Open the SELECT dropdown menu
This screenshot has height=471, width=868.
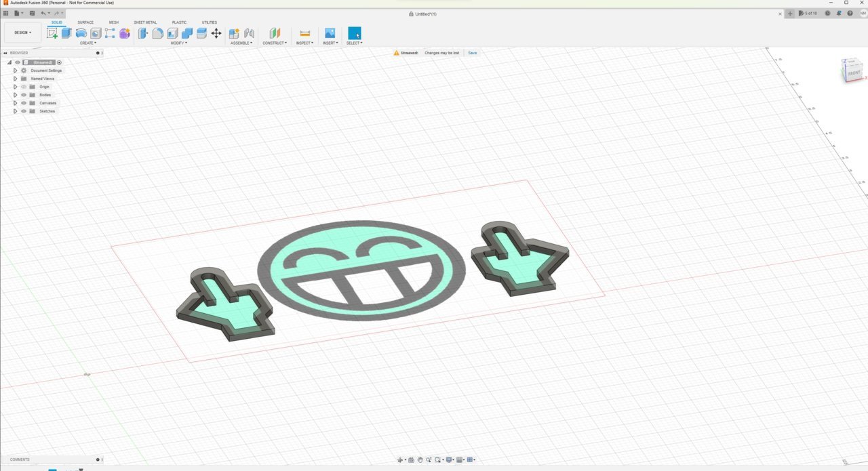click(355, 43)
